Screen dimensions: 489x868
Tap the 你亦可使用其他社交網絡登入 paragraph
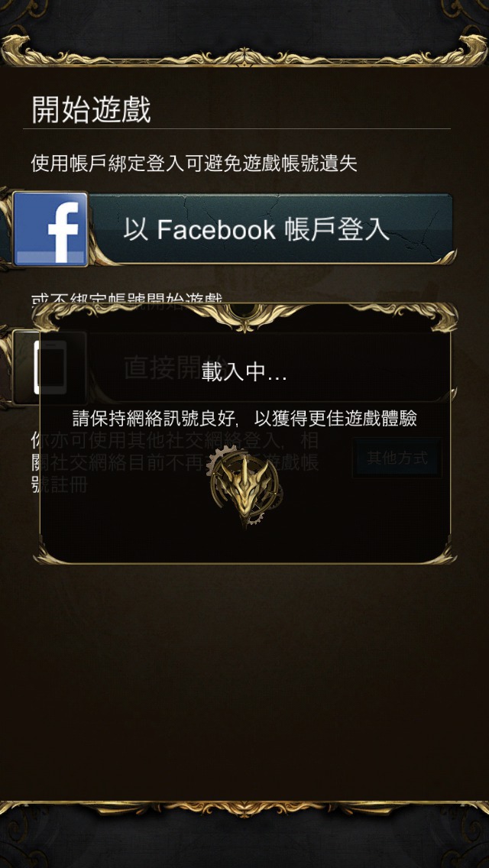coord(175,463)
